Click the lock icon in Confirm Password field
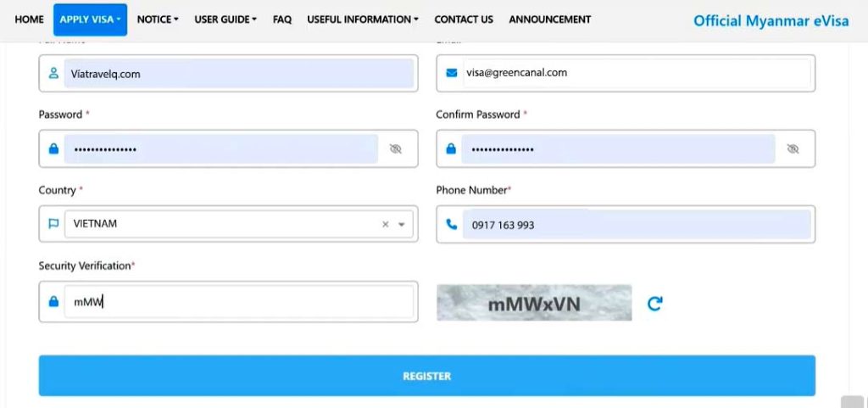Screen dimensions: 868x408 (x=451, y=148)
